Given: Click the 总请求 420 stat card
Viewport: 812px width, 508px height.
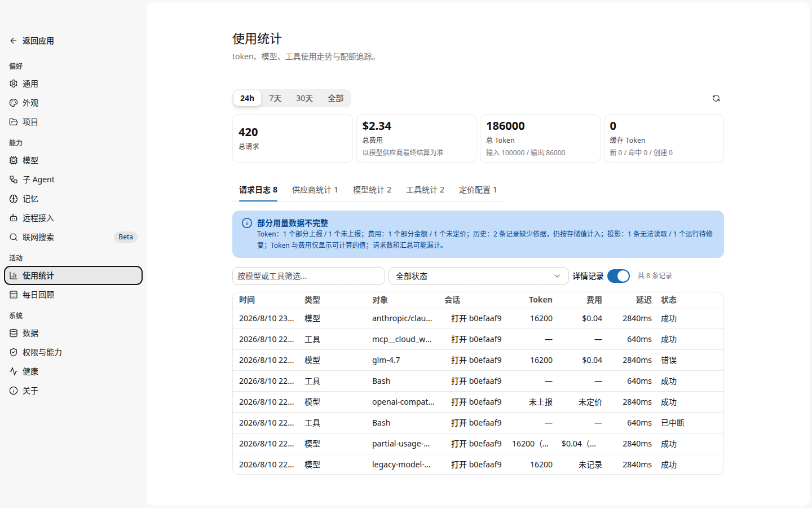Looking at the screenshot, I should (293, 138).
